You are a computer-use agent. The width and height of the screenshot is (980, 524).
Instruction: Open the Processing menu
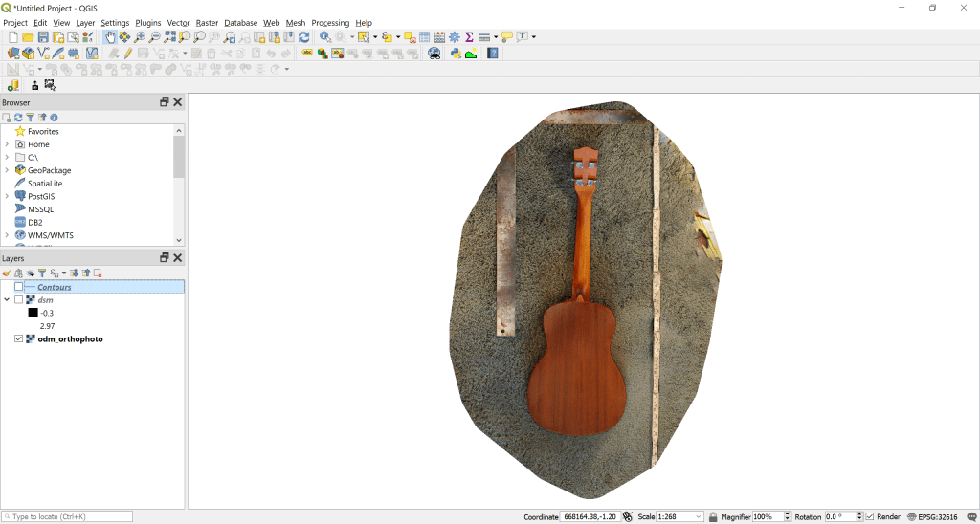coord(330,23)
